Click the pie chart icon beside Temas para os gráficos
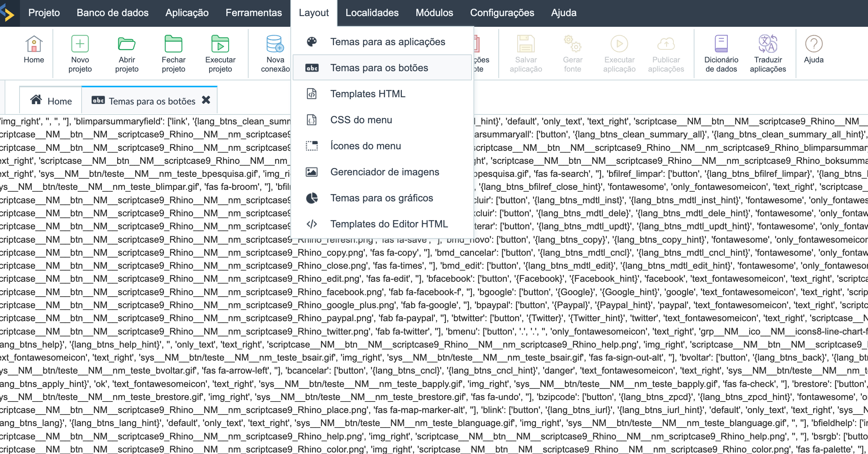Screen dimensions: 868x454 312,198
